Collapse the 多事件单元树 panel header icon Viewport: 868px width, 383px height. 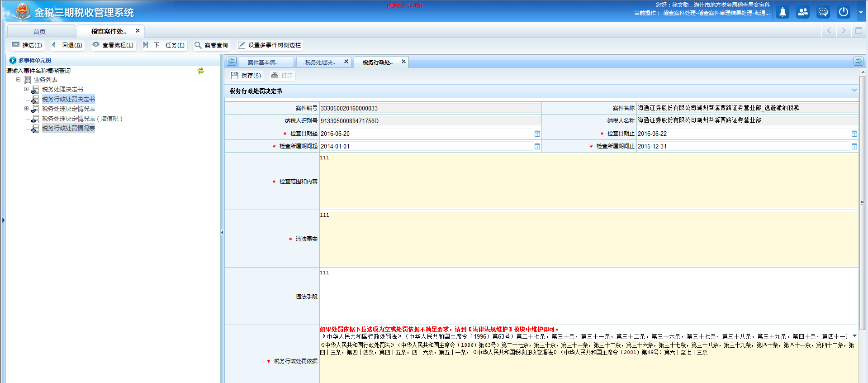coord(13,60)
